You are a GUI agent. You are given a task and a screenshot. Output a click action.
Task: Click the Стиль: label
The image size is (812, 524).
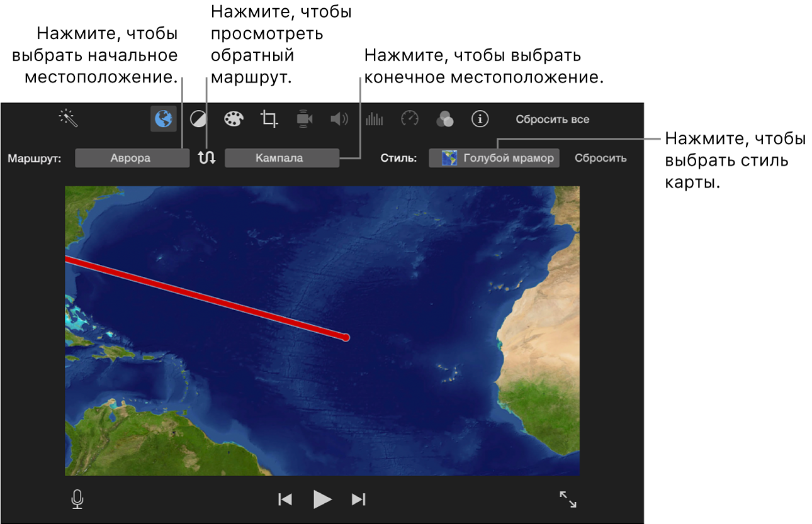click(398, 158)
